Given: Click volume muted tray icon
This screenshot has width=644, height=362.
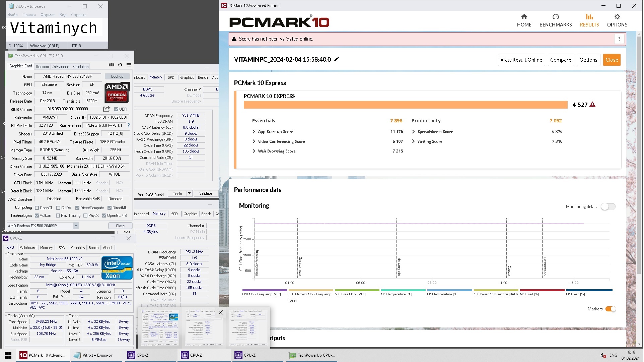Looking at the screenshot, I should pos(603,355).
